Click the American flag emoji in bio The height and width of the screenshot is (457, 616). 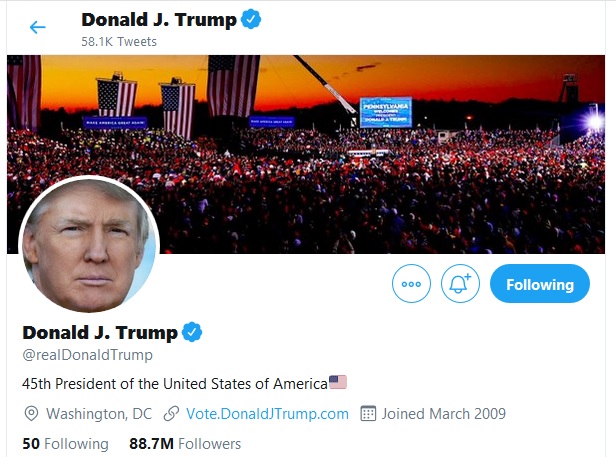coord(338,382)
